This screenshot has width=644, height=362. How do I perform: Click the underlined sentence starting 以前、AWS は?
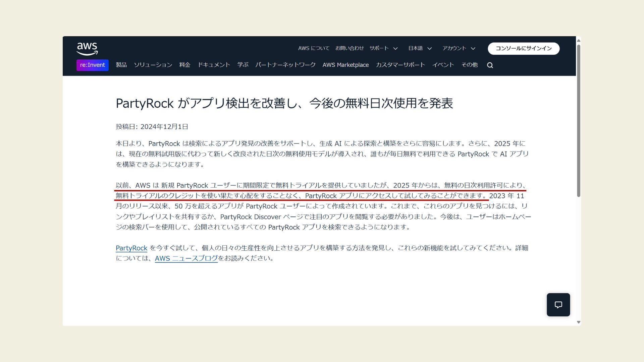[321, 190]
